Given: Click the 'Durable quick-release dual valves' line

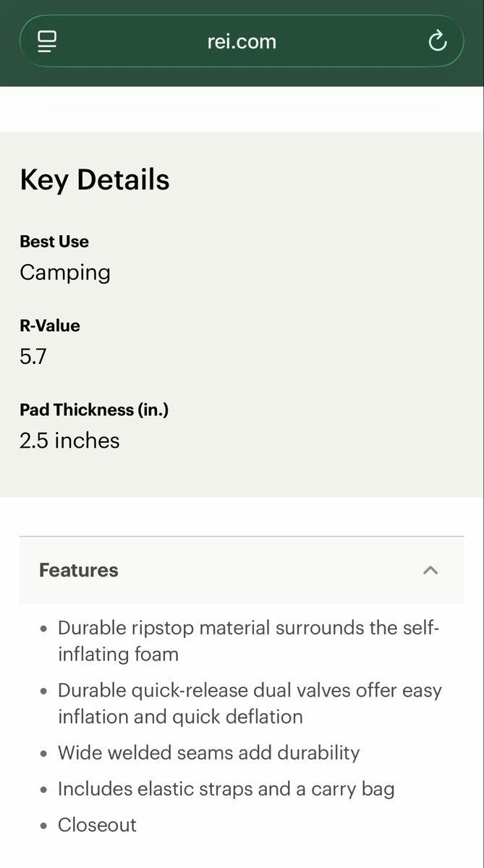Looking at the screenshot, I should (x=250, y=690).
